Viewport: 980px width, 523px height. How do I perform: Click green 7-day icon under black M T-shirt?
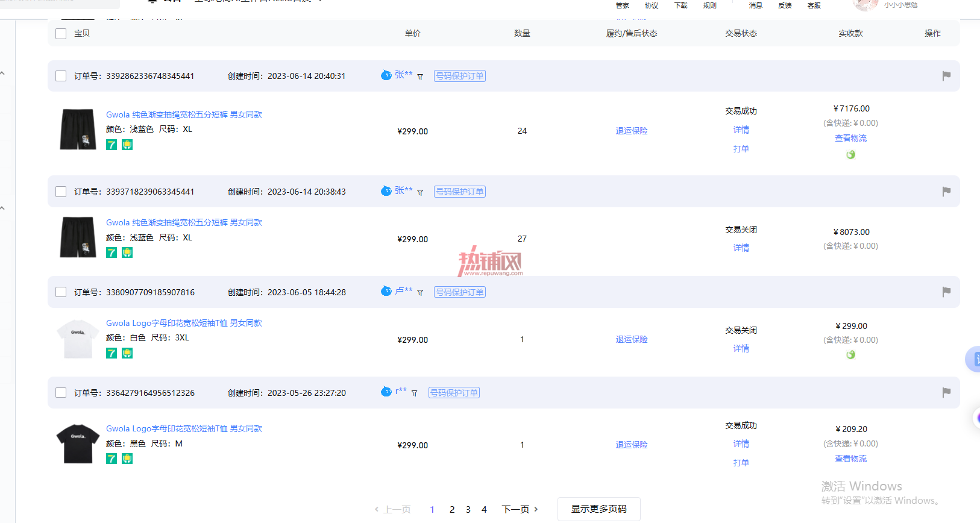112,459
